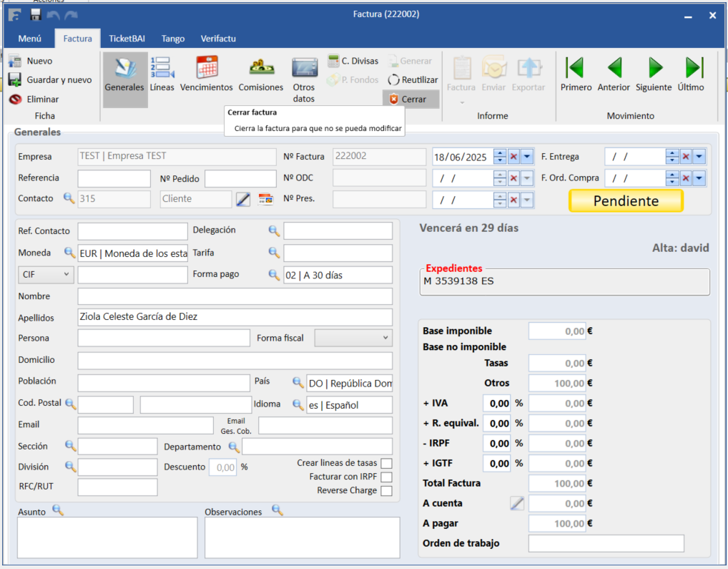728x569 pixels.
Task: Click the Email input field
Action: [x=146, y=425]
